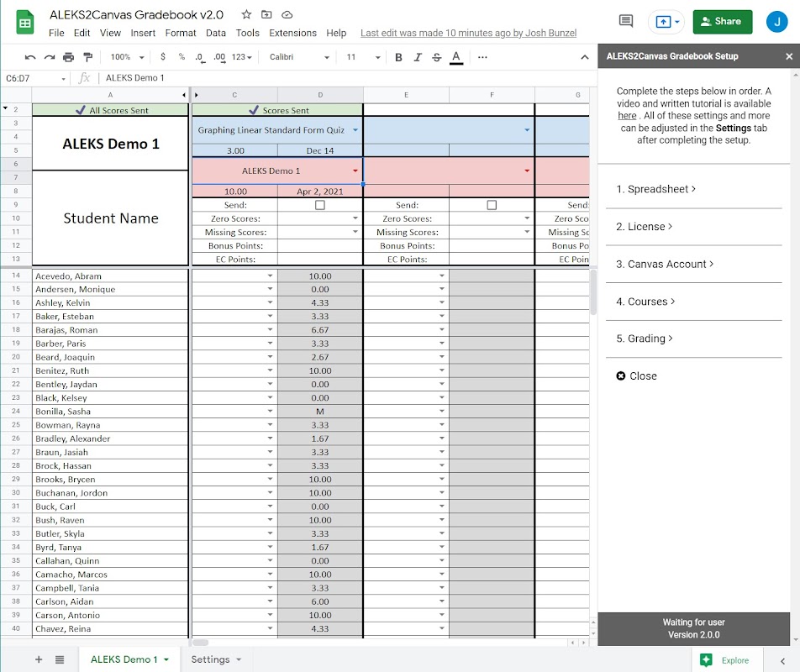Click the horizontal scrollbar thumb
Image resolution: width=800 pixels, height=672 pixels.
(x=200, y=643)
